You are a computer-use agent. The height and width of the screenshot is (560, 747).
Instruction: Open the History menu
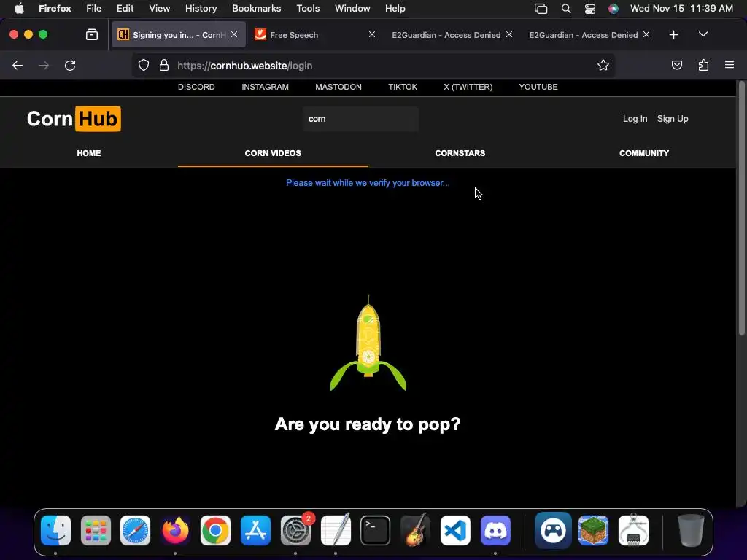click(x=201, y=9)
